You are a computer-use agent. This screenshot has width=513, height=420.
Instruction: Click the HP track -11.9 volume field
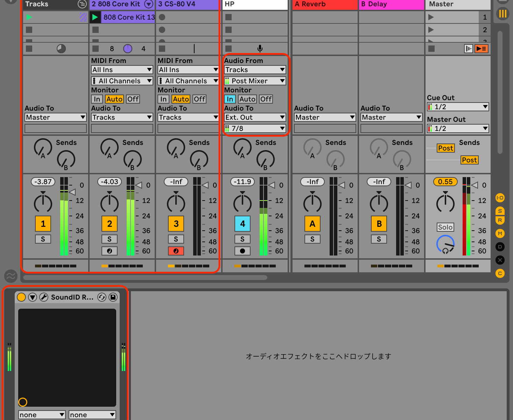pyautogui.click(x=242, y=182)
